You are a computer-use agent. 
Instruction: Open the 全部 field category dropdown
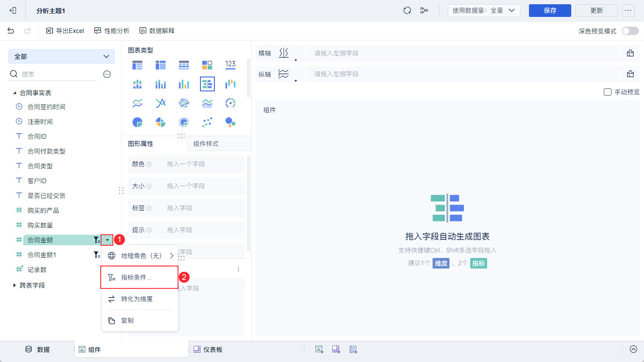click(61, 56)
